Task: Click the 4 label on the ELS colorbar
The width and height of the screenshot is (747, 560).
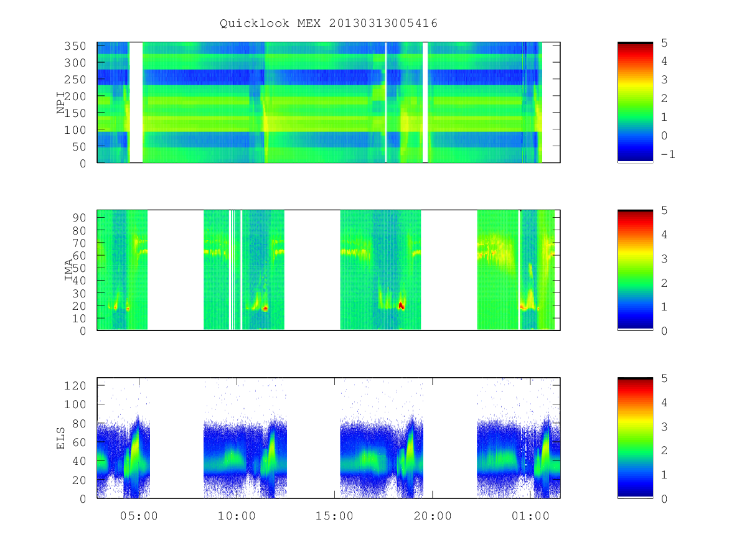Action: pyautogui.click(x=664, y=402)
